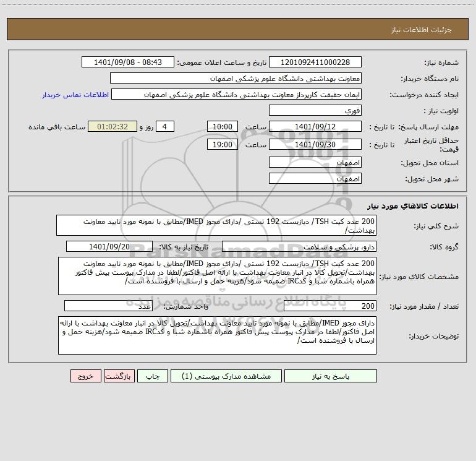Click the شهر محل تحویل field
476x461 pixels.
[x=315, y=179]
